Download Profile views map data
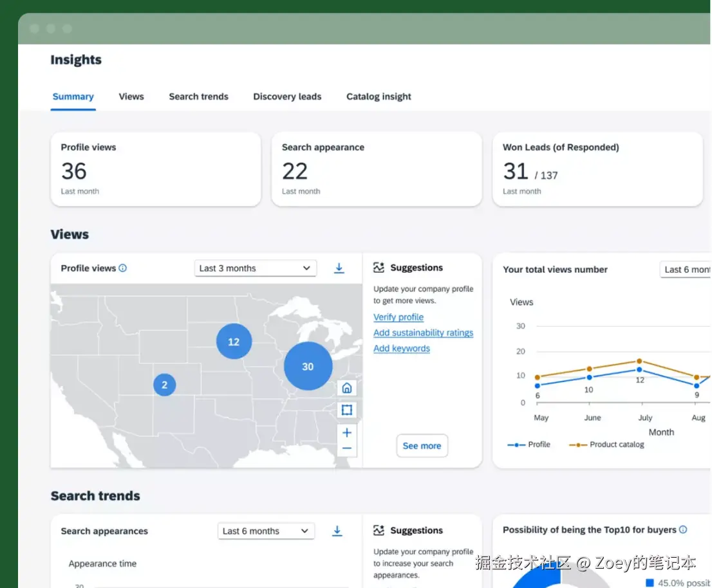 [339, 268]
